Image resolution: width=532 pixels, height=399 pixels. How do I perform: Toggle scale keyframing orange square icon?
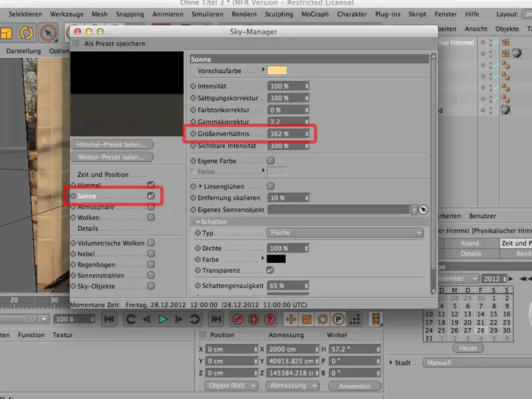307,319
